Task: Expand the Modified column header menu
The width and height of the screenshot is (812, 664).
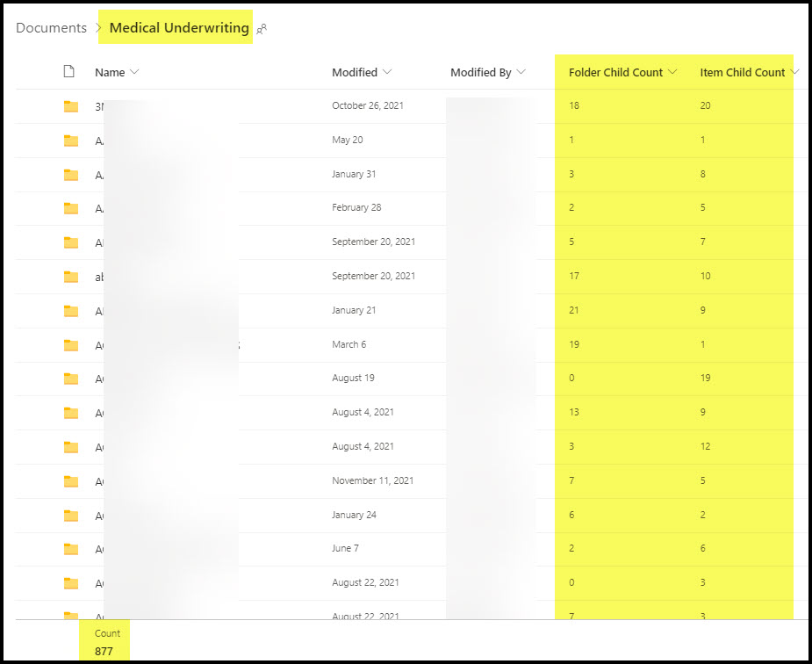Action: pos(387,72)
